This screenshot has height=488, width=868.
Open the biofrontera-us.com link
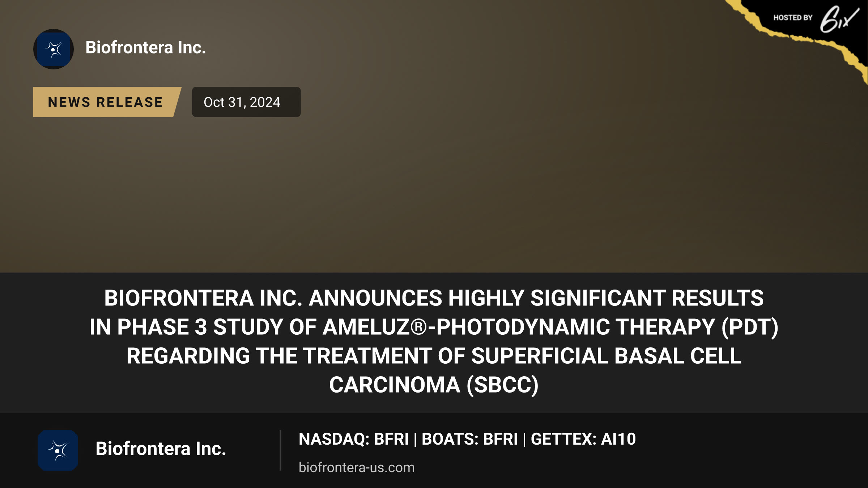pos(357,467)
